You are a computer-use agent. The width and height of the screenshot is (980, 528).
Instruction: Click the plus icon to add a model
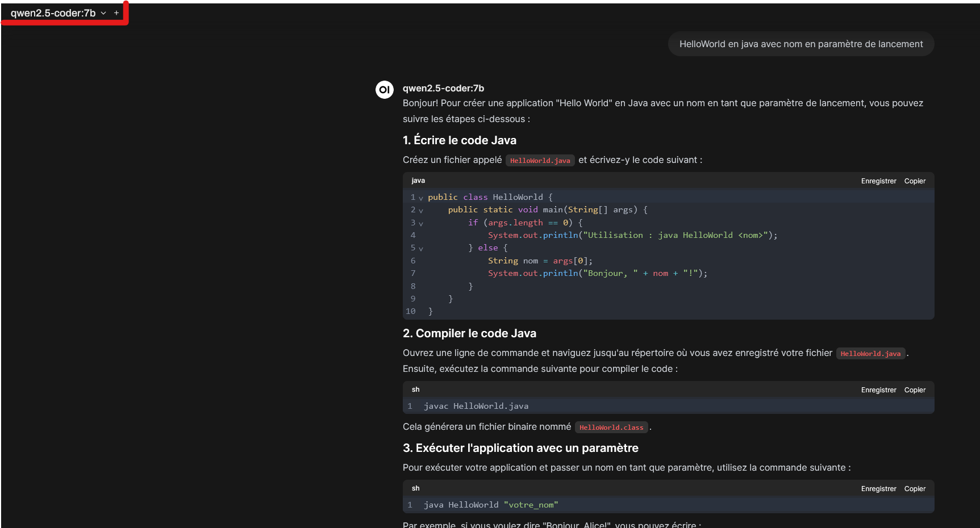(116, 13)
